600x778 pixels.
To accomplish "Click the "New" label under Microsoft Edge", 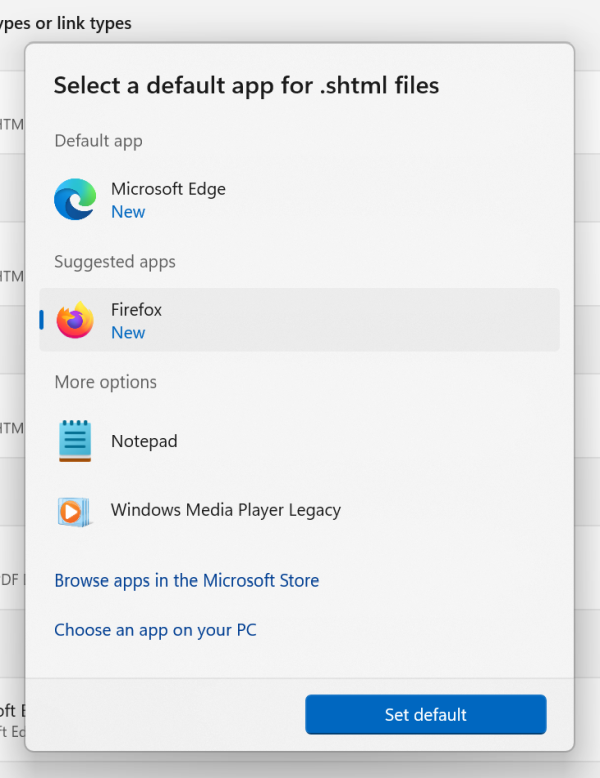I will click(x=128, y=212).
